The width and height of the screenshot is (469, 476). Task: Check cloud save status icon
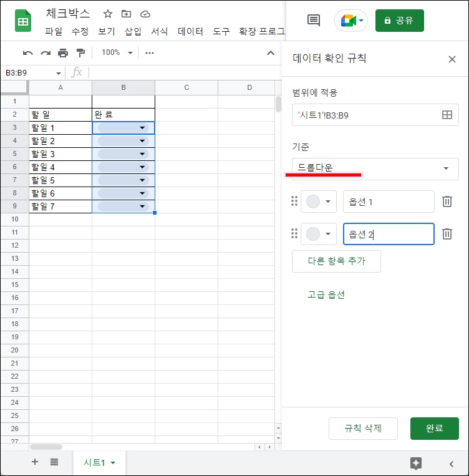[145, 14]
